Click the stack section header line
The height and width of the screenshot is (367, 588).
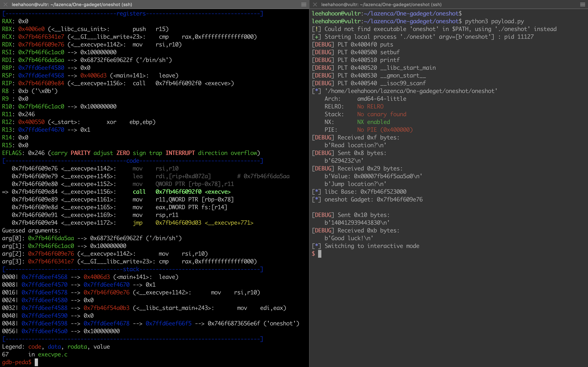coord(131,269)
